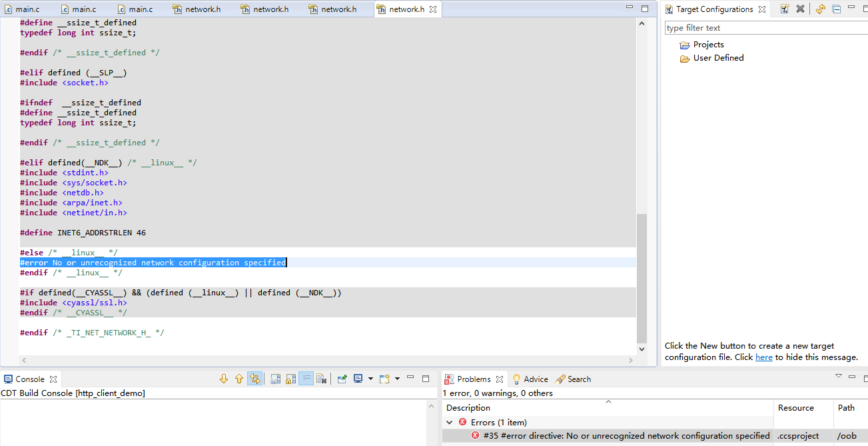This screenshot has height=446, width=868.
Task: Click editor scrollbar down arrow
Action: tap(642, 349)
